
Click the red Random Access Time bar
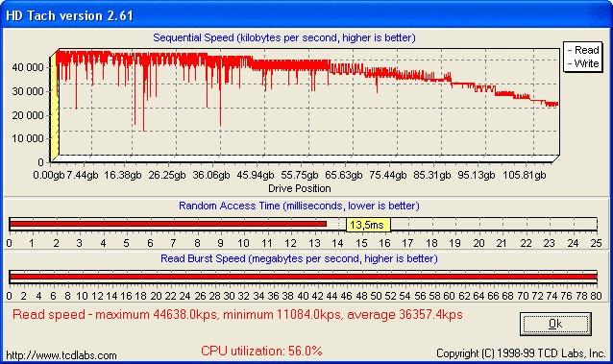click(x=168, y=224)
